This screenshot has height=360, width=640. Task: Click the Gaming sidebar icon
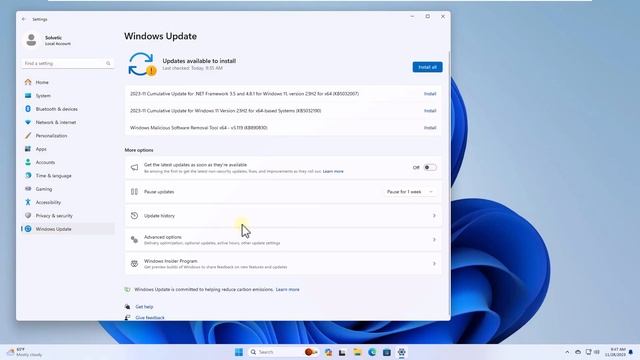[x=28, y=189]
